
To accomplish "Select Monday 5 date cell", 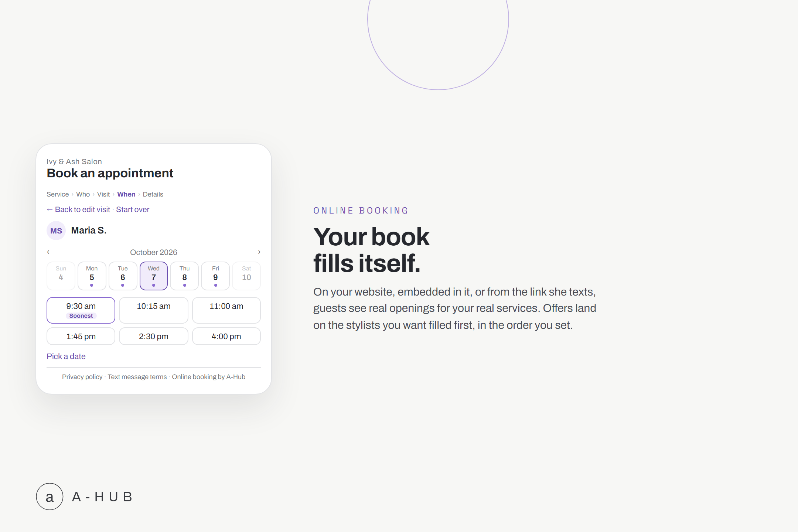I will 92,276.
